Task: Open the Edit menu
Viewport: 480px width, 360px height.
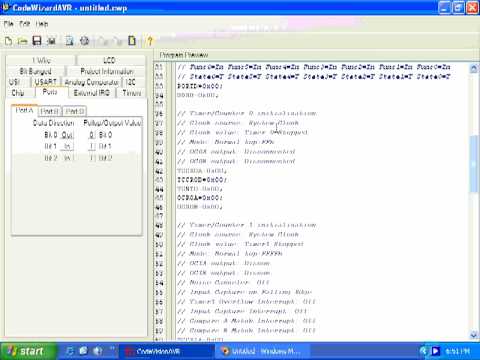Action: 24,24
